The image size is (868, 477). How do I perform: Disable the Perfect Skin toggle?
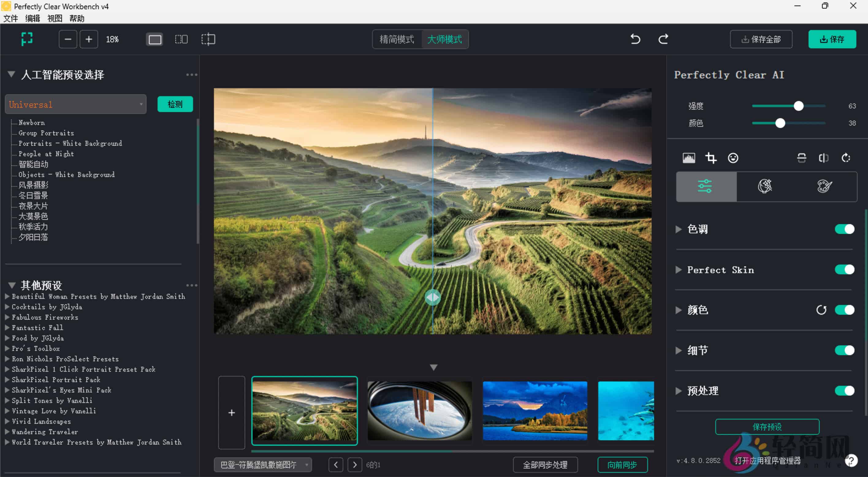coord(844,270)
